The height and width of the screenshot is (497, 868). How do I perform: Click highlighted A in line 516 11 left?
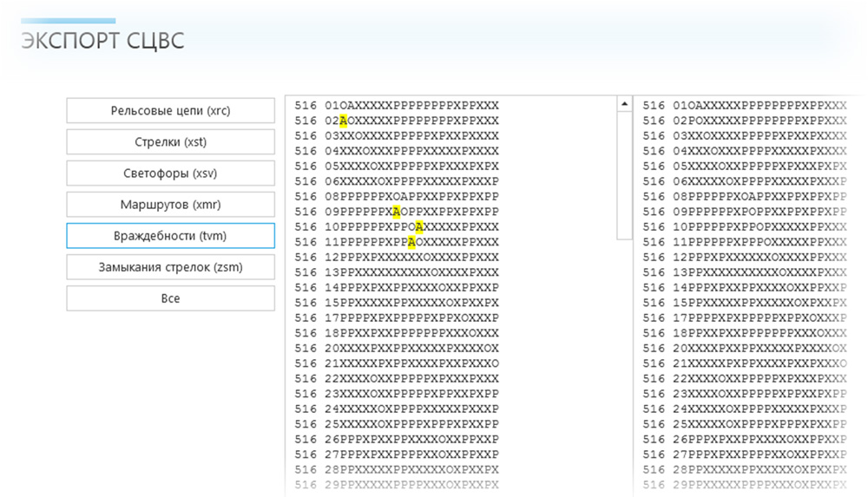[411, 242]
